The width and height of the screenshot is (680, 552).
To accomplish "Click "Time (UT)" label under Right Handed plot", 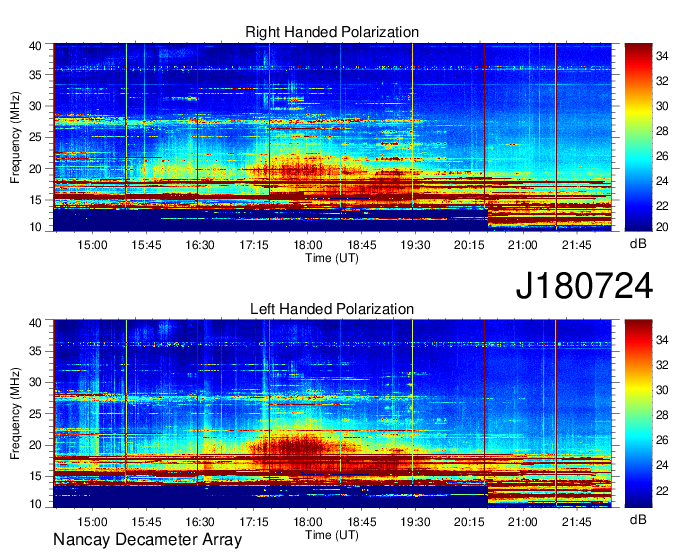I will click(x=332, y=258).
